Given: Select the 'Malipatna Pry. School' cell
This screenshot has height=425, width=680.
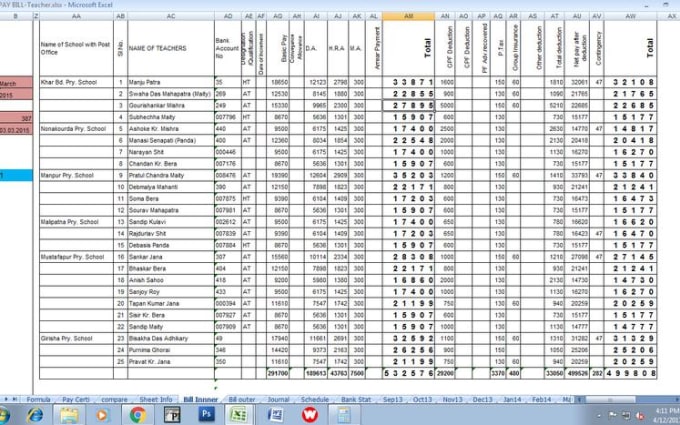Looking at the screenshot, I should [76, 222].
